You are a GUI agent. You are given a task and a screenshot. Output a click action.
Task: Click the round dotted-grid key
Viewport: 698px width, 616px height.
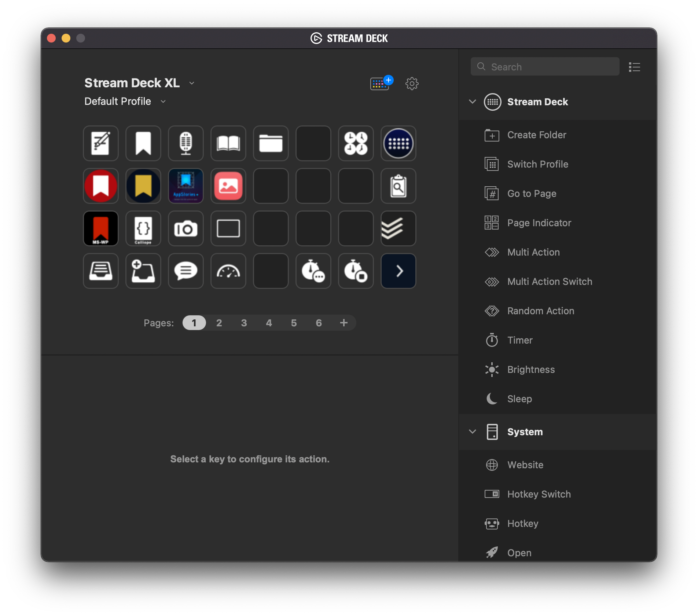tap(398, 143)
